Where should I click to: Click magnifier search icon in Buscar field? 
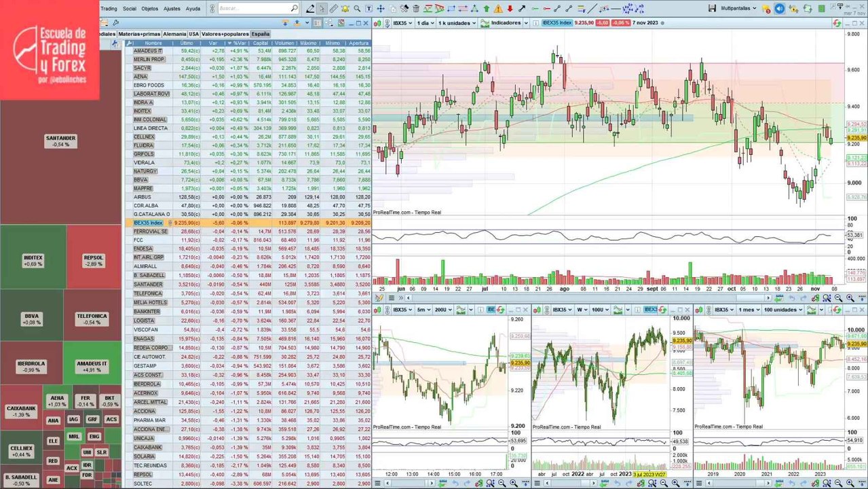(294, 9)
